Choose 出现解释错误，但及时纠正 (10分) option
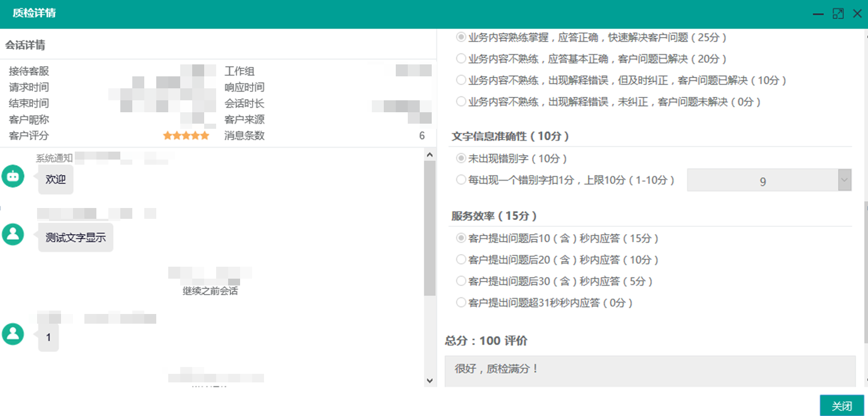Viewport: 868px width, 416px height. 461,80
